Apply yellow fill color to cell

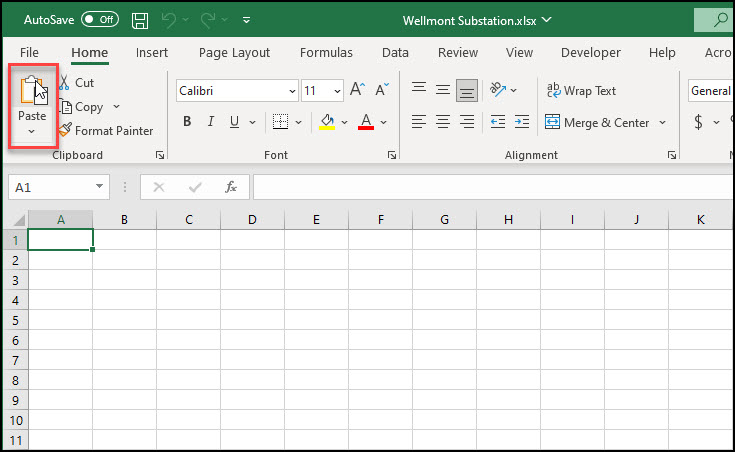point(327,122)
